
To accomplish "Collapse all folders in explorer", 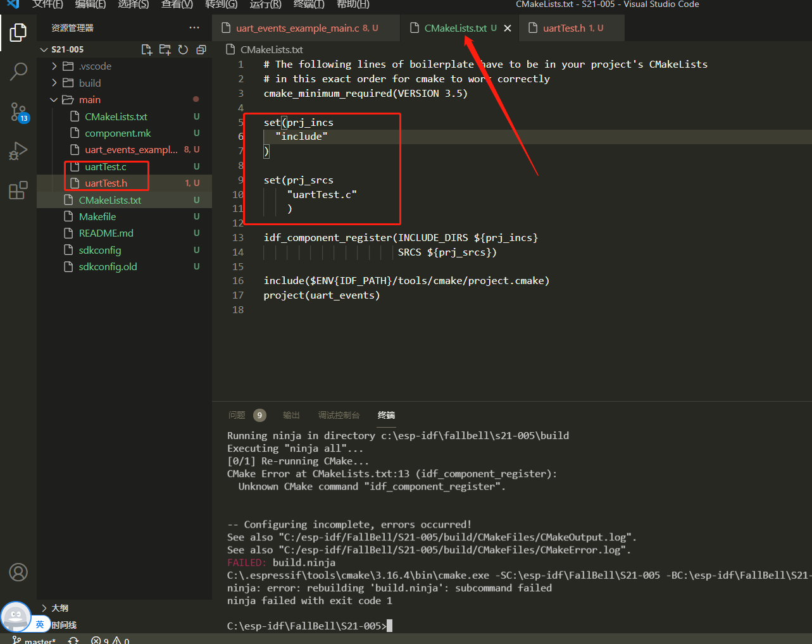I will pyautogui.click(x=201, y=49).
